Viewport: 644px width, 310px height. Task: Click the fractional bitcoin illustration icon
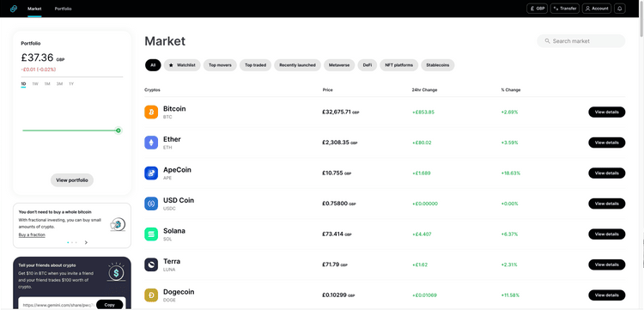[x=118, y=224]
